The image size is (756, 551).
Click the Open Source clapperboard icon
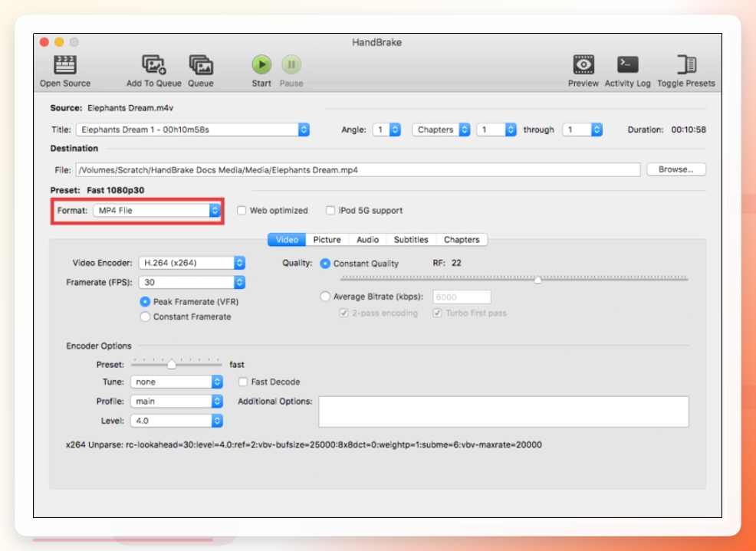65,64
